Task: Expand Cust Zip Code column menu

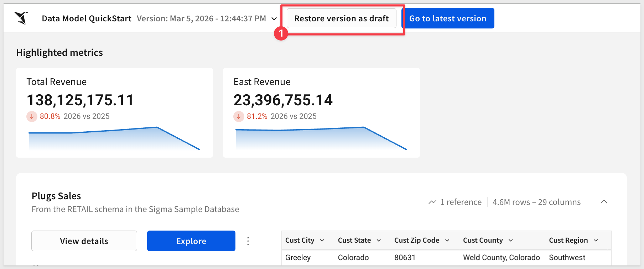Action: pos(447,241)
